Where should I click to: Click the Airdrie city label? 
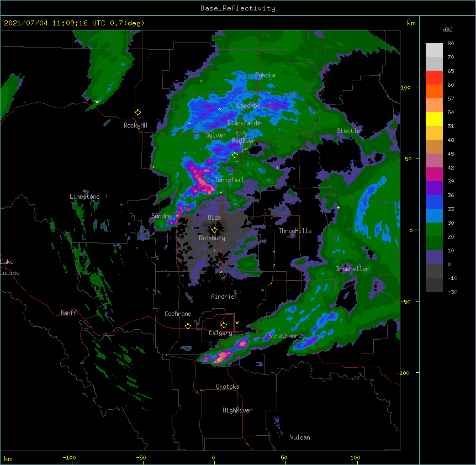coord(223,297)
